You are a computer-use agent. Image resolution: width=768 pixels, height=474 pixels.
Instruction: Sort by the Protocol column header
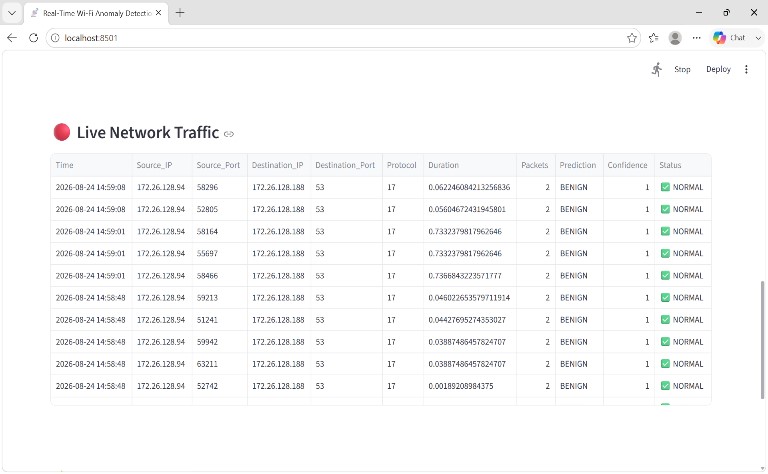coord(403,165)
